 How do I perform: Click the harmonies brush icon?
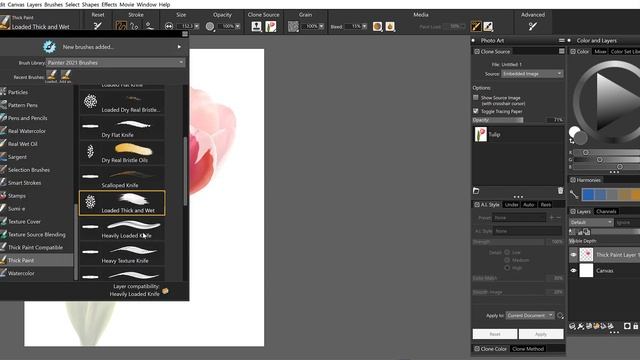[574, 195]
